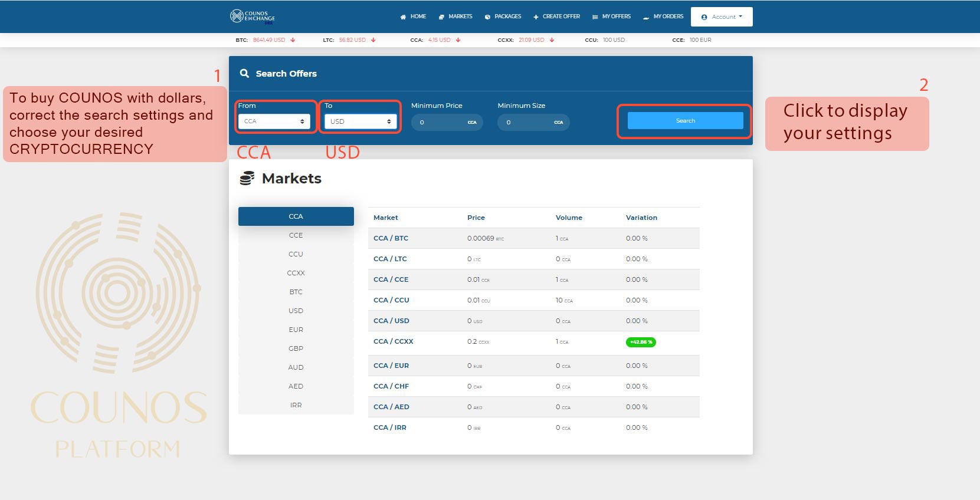Open the CCA / BTC market link

click(x=391, y=238)
